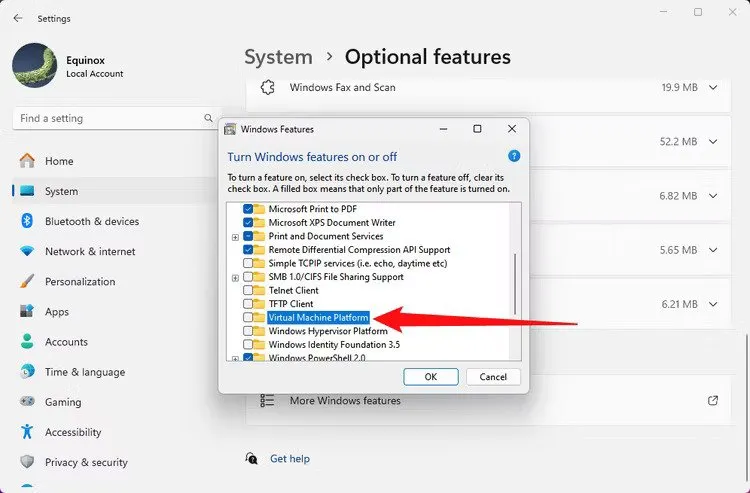This screenshot has height=493, width=750.
Task: Open Privacy & security settings
Action: click(x=86, y=462)
